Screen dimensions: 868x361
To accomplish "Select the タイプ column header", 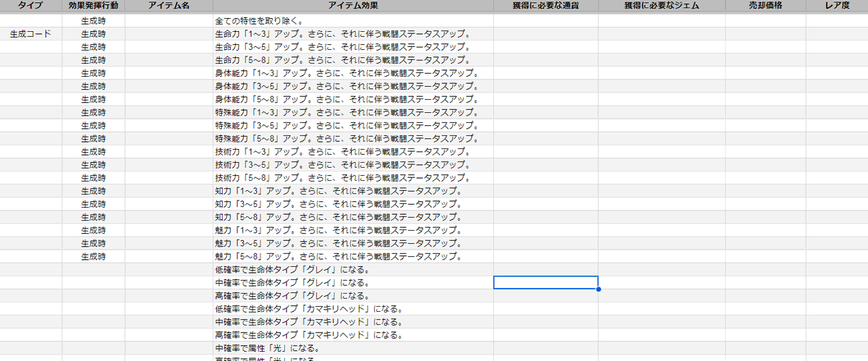I will pyautogui.click(x=31, y=6).
